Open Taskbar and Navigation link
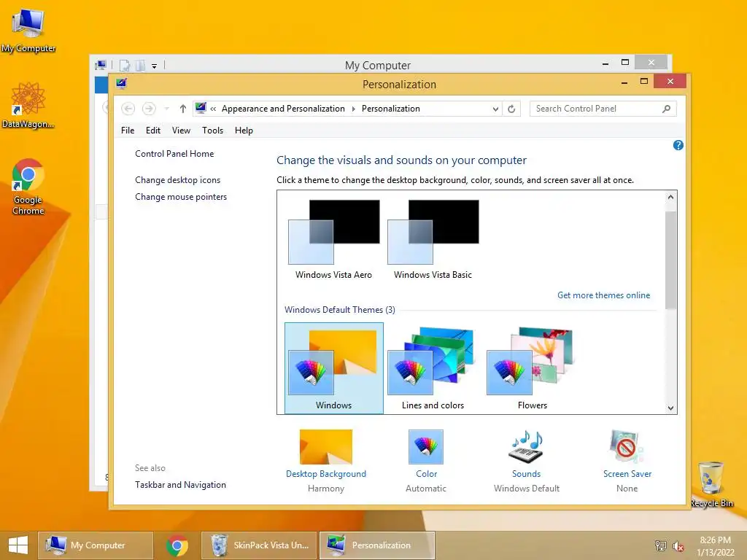 181,485
